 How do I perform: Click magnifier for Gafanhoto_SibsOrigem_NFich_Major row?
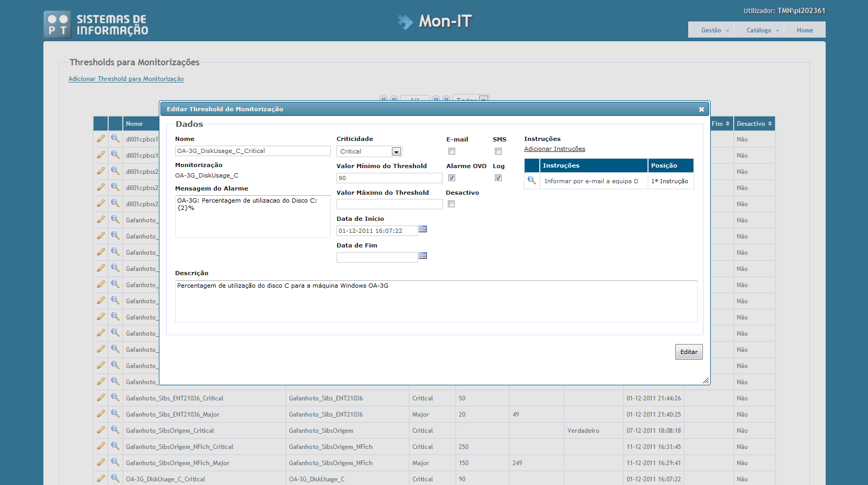115,462
